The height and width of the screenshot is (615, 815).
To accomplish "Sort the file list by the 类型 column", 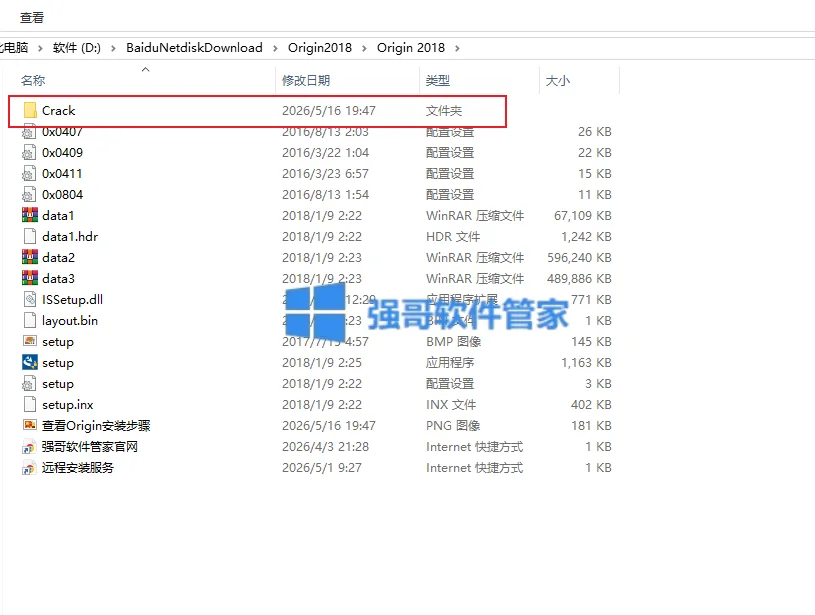I will (x=438, y=81).
